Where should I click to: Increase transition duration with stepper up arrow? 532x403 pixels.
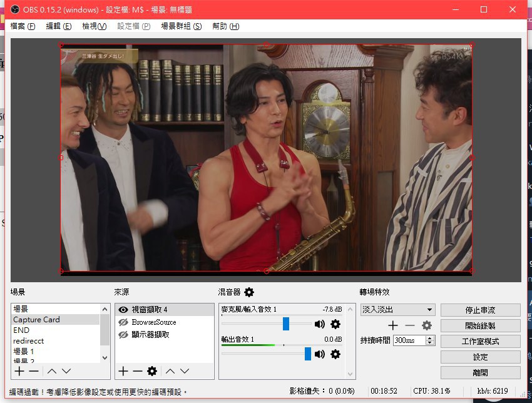pos(430,338)
